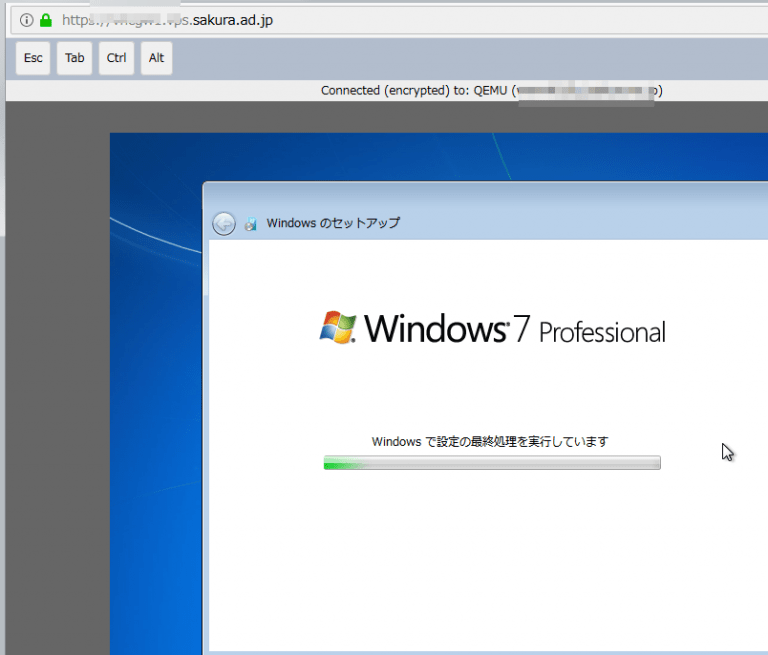Click the Windows flag logo
The height and width of the screenshot is (655, 768).
(337, 327)
